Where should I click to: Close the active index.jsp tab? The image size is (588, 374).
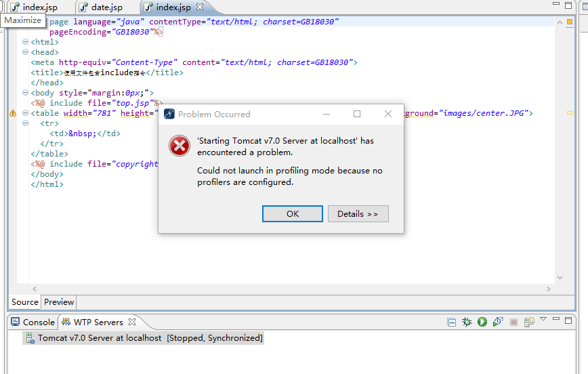200,7
